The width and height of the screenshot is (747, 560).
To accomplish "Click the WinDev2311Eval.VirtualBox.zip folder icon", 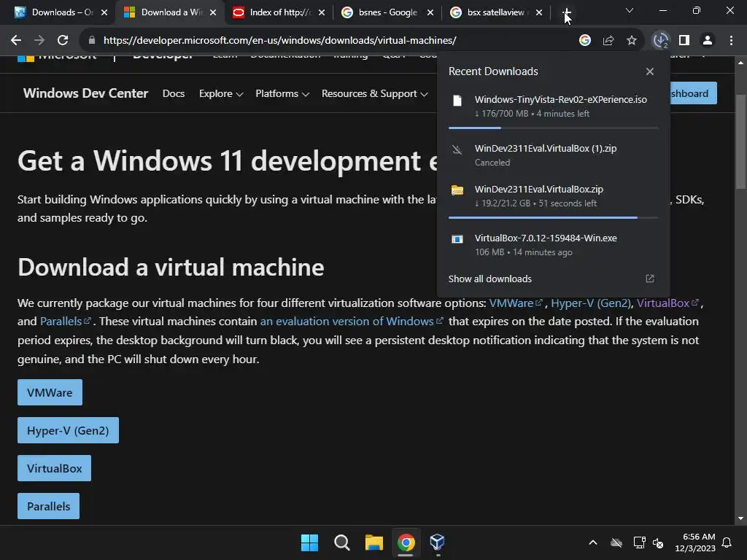I will pos(457,190).
